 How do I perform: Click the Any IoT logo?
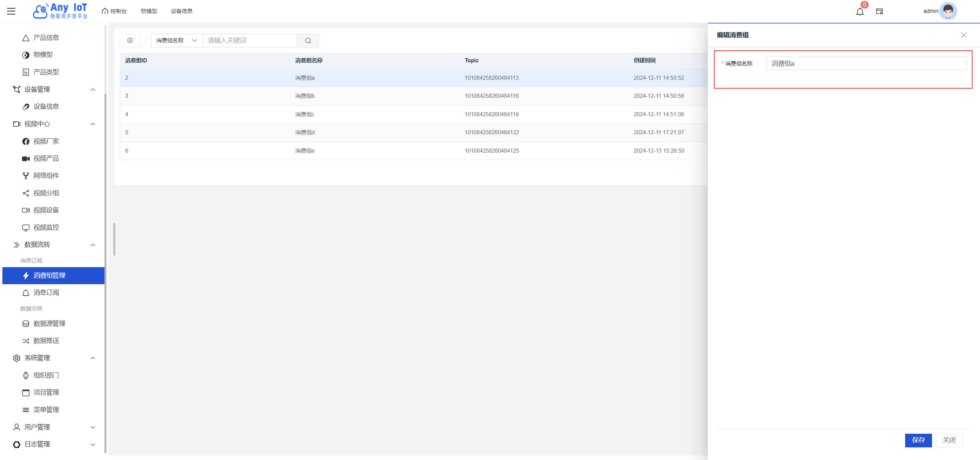(60, 11)
